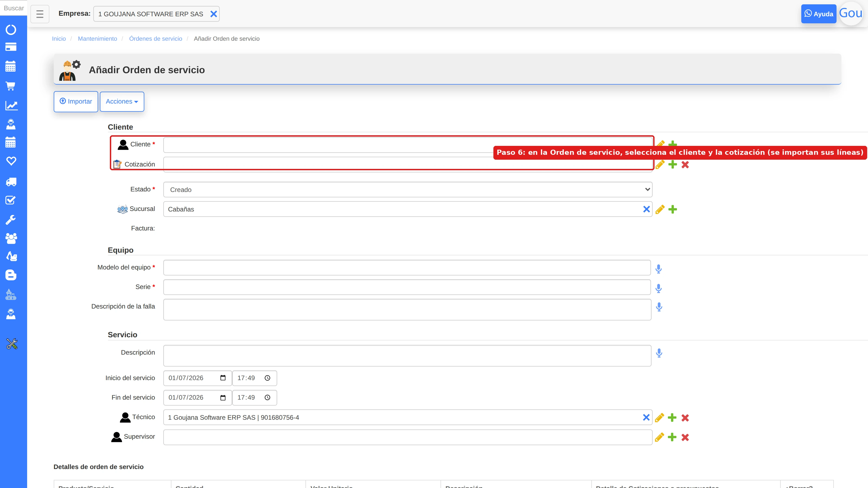Click the pencil edit icon for Sucursal
Image resolution: width=868 pixels, height=488 pixels.
click(x=660, y=210)
